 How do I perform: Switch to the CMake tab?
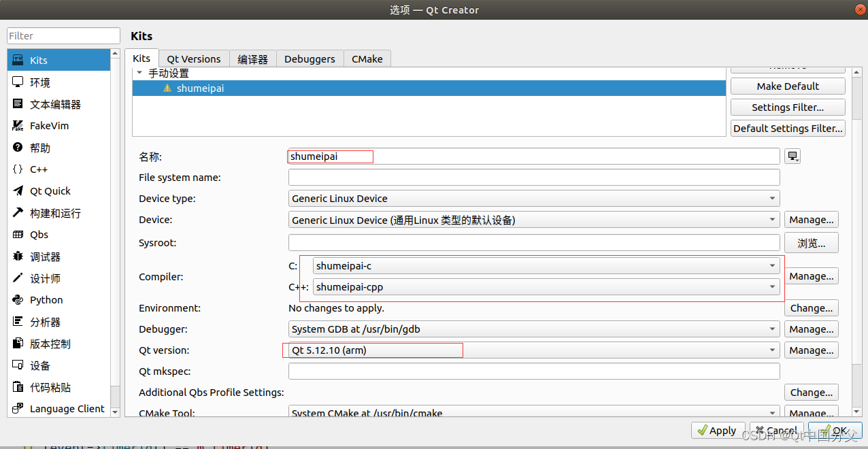pyautogui.click(x=367, y=59)
